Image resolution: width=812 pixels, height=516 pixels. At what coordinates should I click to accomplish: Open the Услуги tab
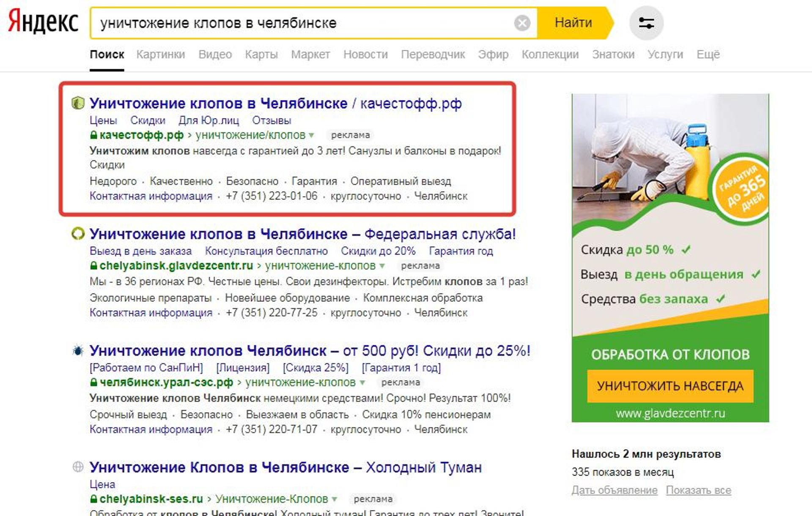click(665, 55)
